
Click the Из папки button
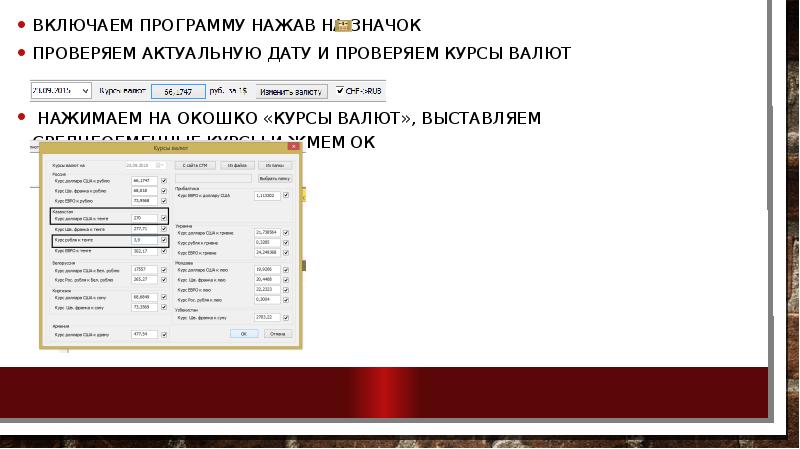[x=276, y=164]
